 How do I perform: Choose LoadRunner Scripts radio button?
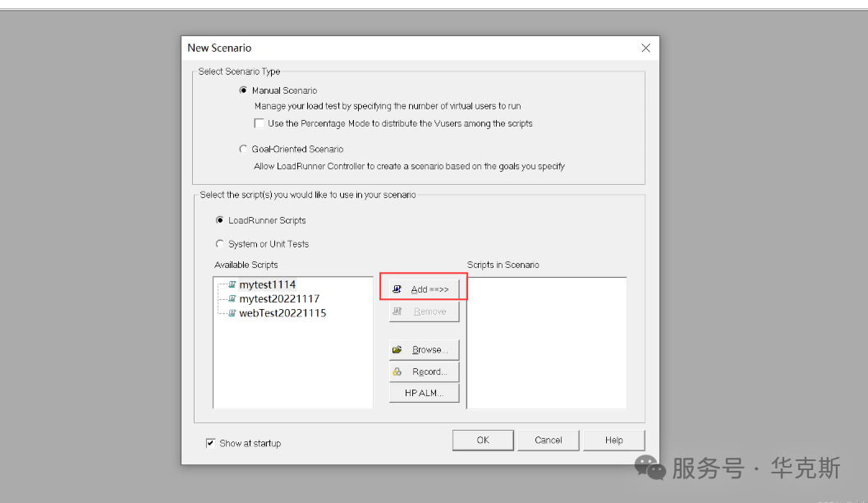click(x=220, y=220)
